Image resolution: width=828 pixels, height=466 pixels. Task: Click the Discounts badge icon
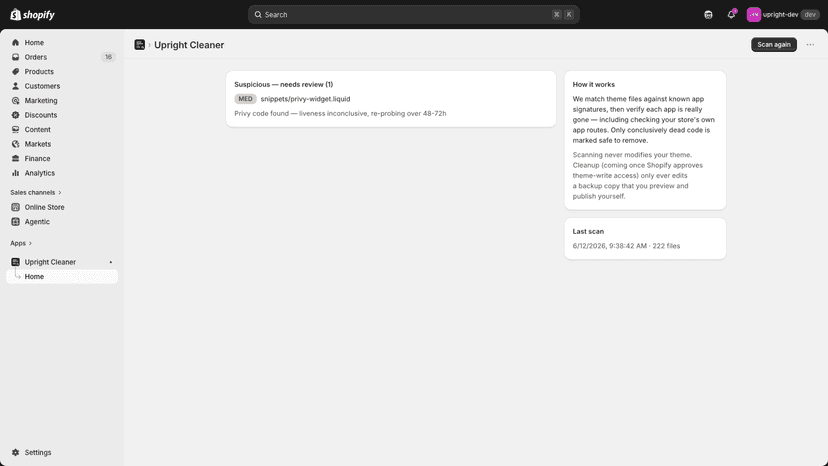15,115
